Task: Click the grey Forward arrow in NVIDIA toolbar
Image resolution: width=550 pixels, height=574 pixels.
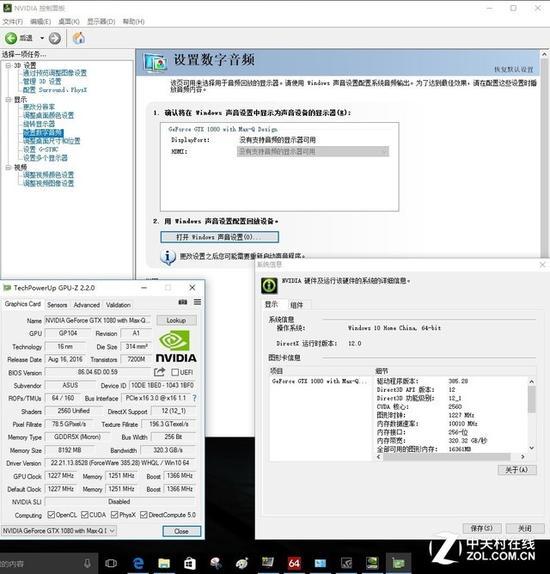Action: pyautogui.click(x=55, y=38)
